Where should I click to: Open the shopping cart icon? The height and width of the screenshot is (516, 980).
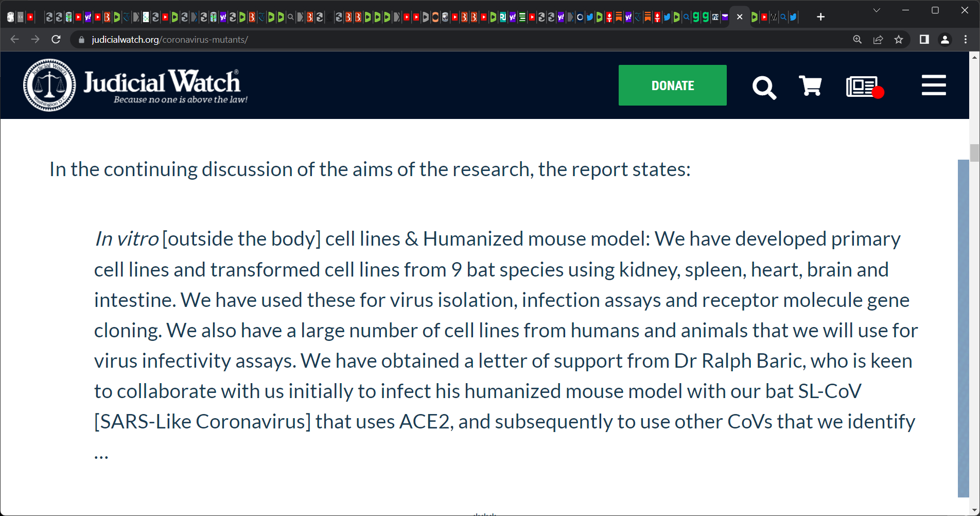(810, 85)
